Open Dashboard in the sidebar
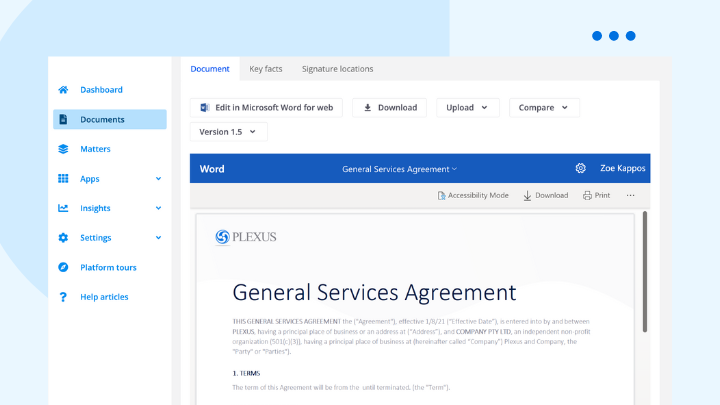 pos(101,90)
